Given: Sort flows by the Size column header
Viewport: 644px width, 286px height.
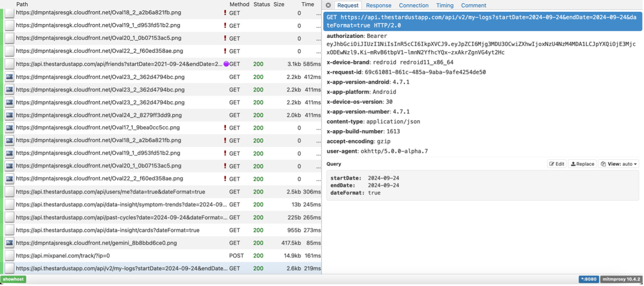Looking at the screenshot, I should pyautogui.click(x=279, y=4).
